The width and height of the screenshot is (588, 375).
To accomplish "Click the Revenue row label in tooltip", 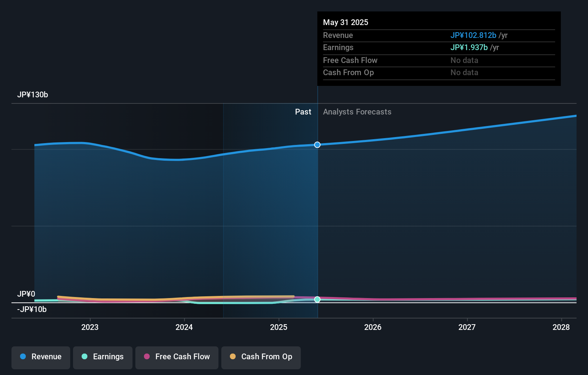I will (338, 35).
